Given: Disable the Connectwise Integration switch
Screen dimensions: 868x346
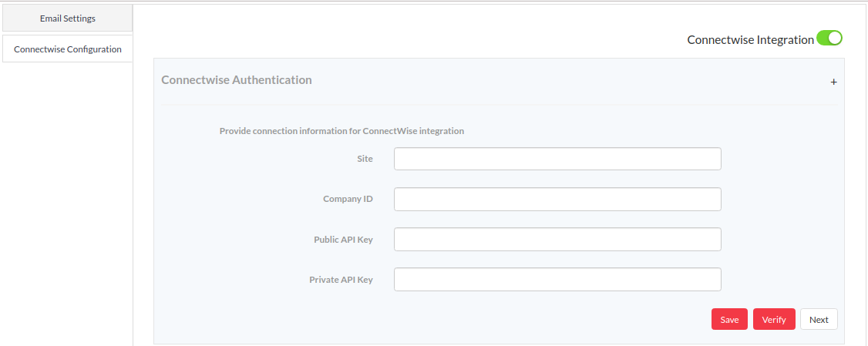Looking at the screenshot, I should point(829,39).
